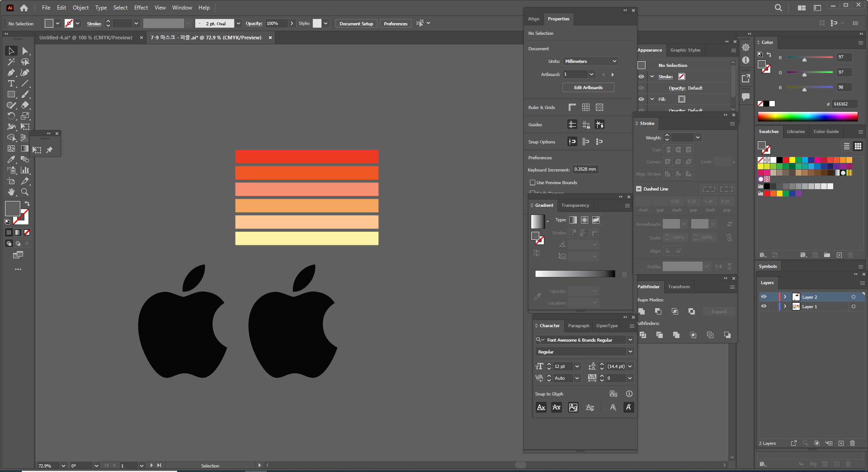This screenshot has width=868, height=472.
Task: Open the Object menu
Action: [x=80, y=8]
